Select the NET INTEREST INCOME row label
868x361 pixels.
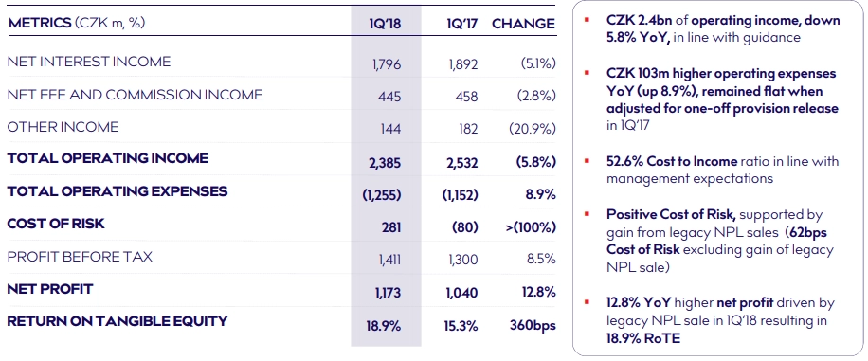point(89,62)
